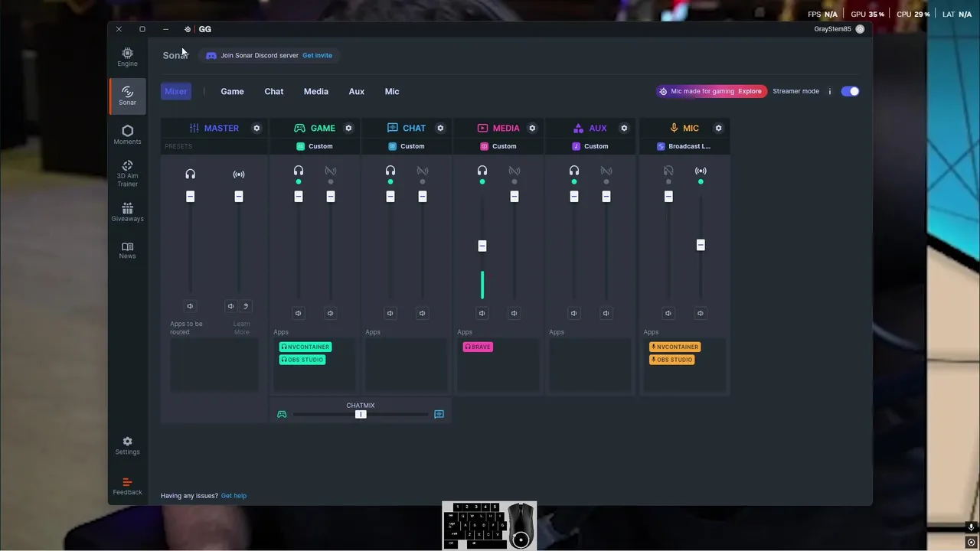Switch to the Chat tab
Viewport: 980px width, 551px height.
coord(273,91)
